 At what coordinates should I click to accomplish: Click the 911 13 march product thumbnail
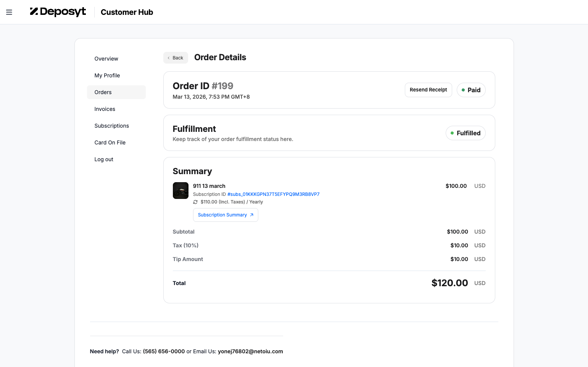click(180, 191)
